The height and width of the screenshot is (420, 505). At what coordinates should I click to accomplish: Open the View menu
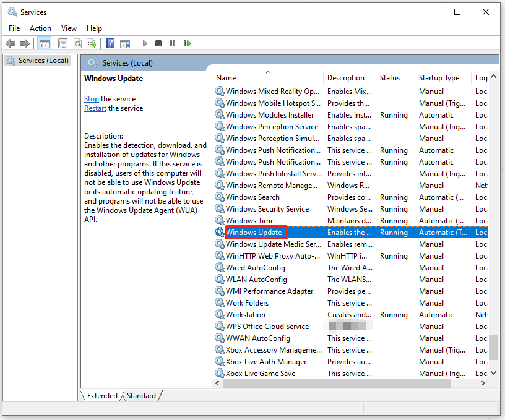pyautogui.click(x=69, y=28)
